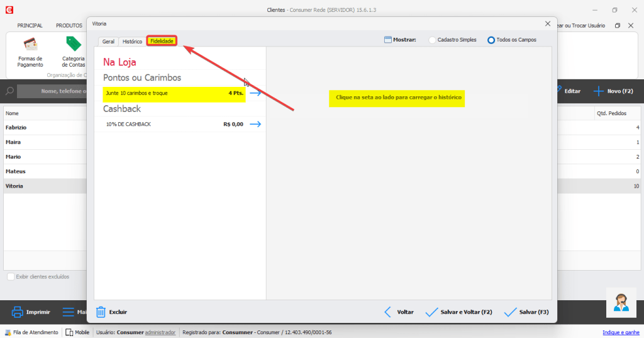Click the search magnifier icon
This screenshot has width=644, height=338.
click(x=10, y=91)
